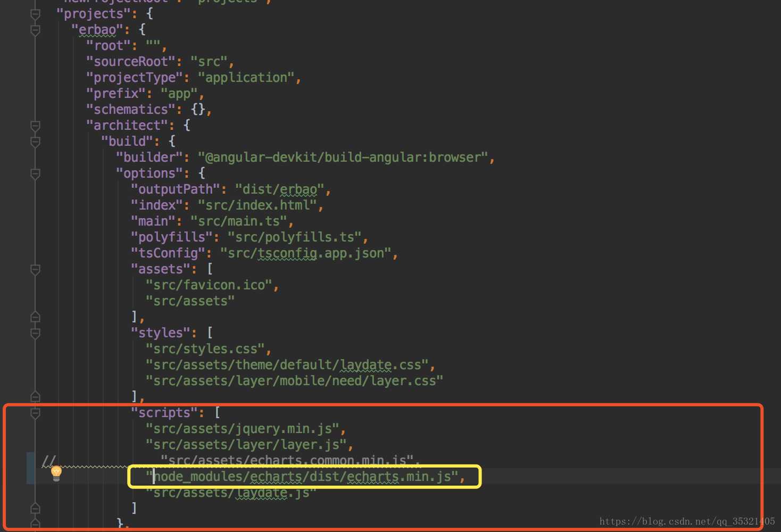This screenshot has width=781, height=532.
Task: Click the layer.css style path
Action: click(x=294, y=381)
